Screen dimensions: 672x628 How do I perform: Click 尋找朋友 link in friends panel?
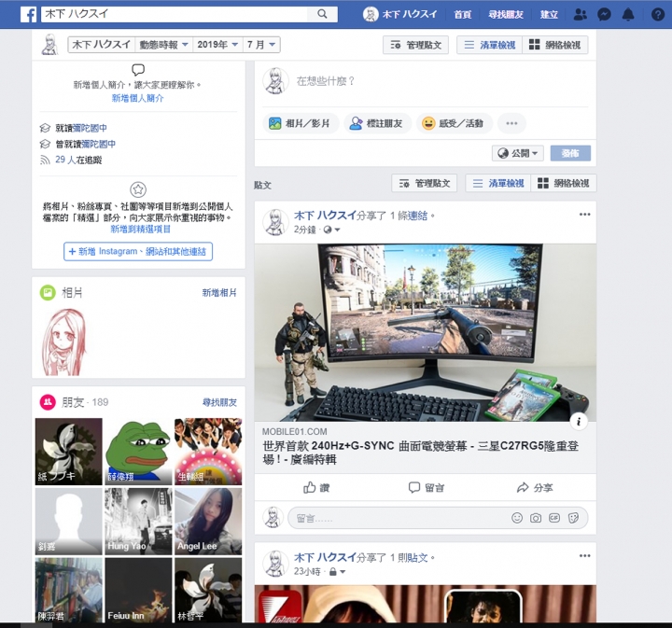pos(219,402)
